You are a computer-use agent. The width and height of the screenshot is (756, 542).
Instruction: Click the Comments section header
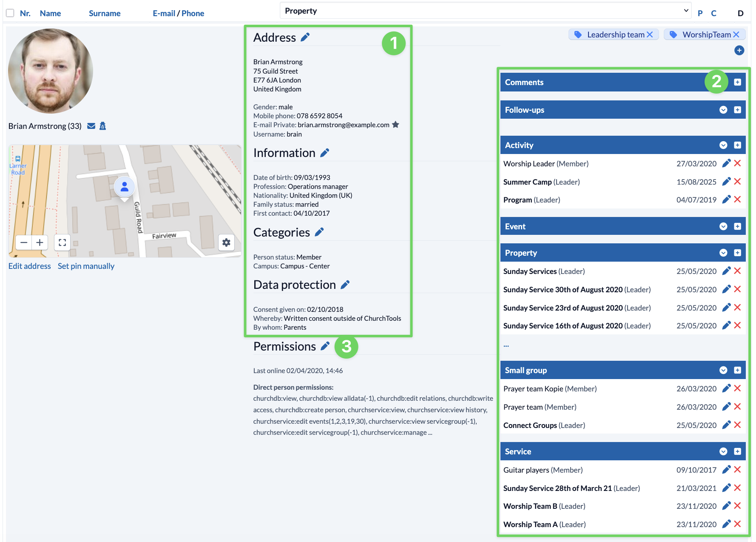(x=623, y=82)
